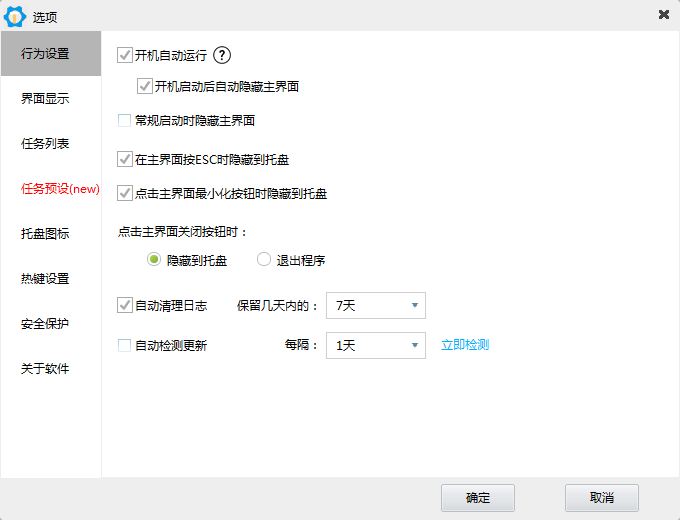Toggle 开机自动运行 checkbox
The image size is (680, 520).
coord(125,56)
